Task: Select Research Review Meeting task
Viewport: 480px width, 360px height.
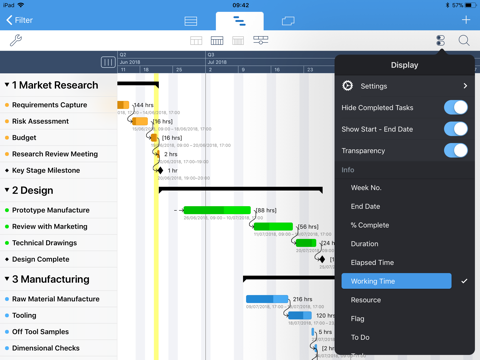Action: click(x=59, y=154)
